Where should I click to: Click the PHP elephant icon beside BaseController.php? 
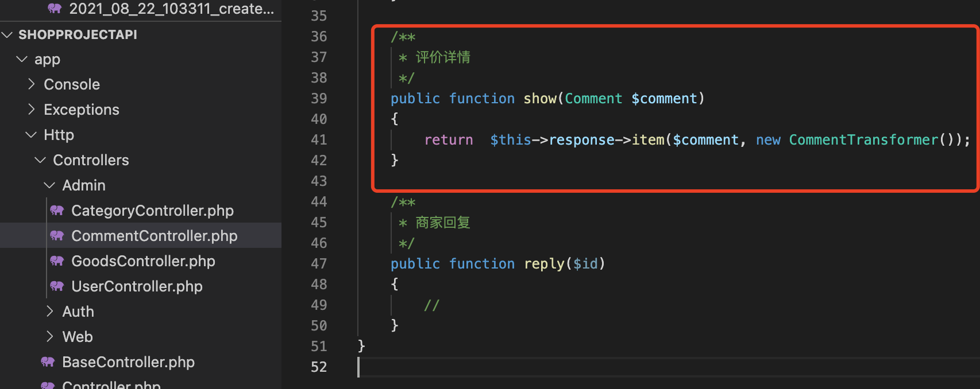click(x=48, y=362)
